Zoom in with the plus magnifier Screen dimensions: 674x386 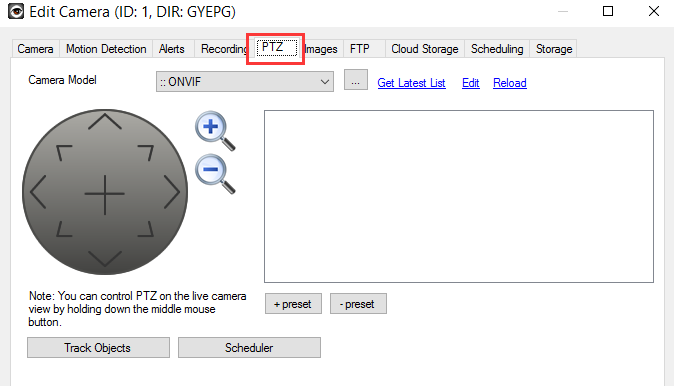pyautogui.click(x=215, y=131)
